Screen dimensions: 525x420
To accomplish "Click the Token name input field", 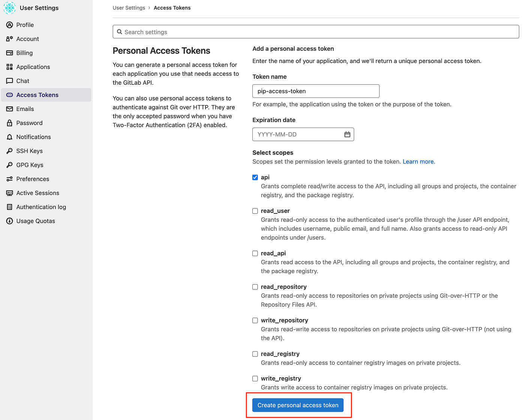I will [316, 91].
